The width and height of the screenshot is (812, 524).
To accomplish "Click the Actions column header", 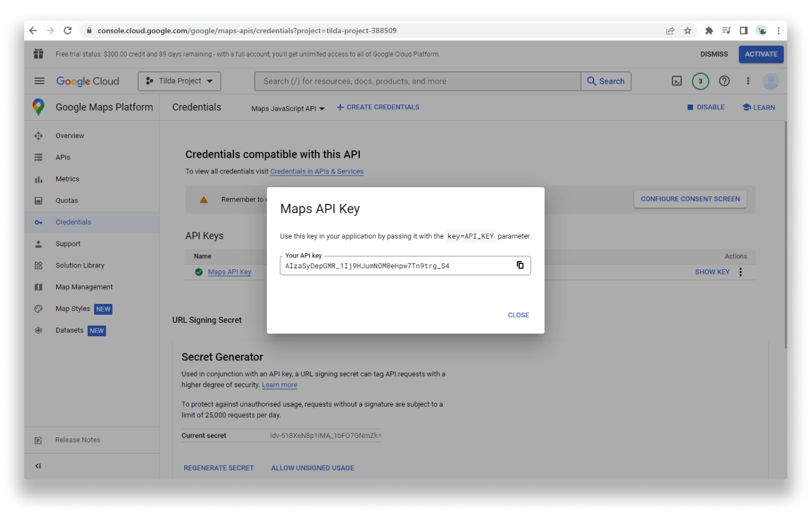I will click(x=736, y=257).
